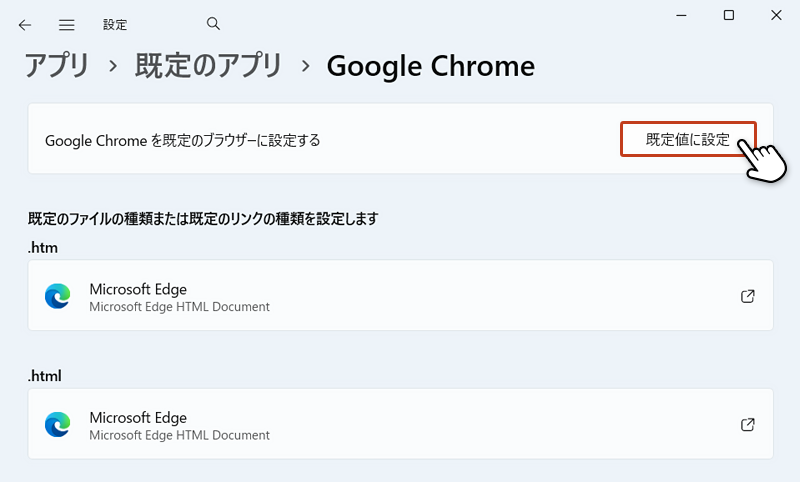
Task: Click the 設定 window title
Action: point(115,24)
